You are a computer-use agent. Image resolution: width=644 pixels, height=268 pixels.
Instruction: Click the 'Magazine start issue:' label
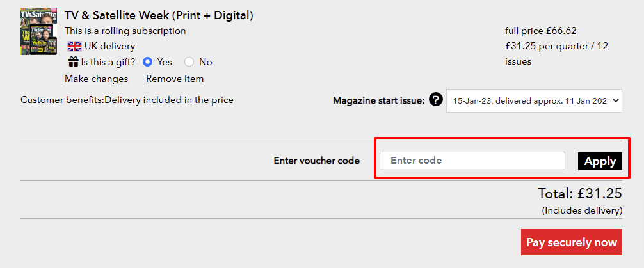point(378,100)
